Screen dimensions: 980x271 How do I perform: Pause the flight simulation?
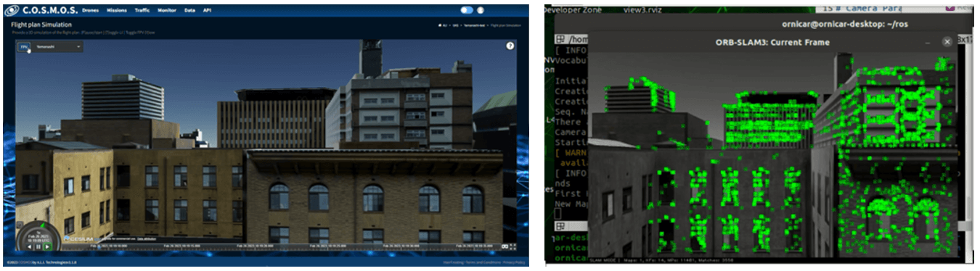pos(39,247)
